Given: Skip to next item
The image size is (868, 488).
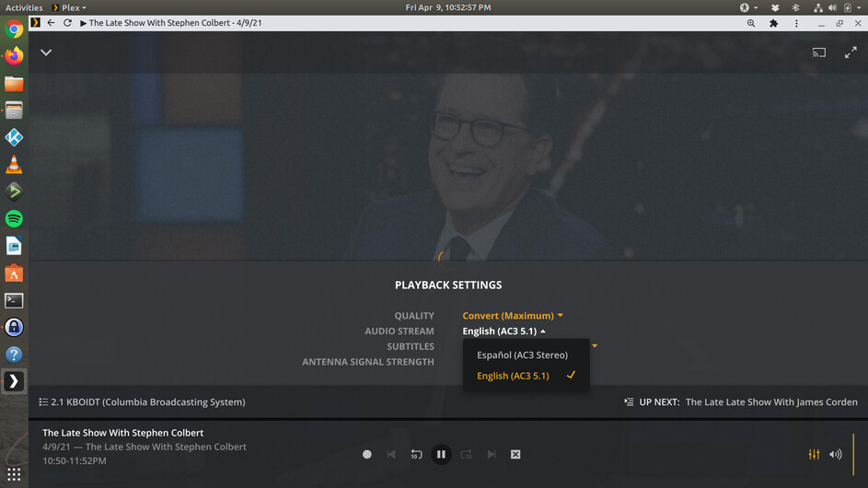Looking at the screenshot, I should click(492, 454).
